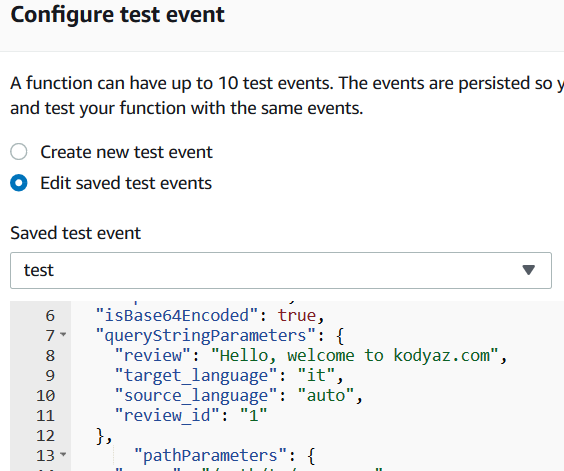Click the Edit saved test events label
564x471 pixels.
click(x=126, y=183)
